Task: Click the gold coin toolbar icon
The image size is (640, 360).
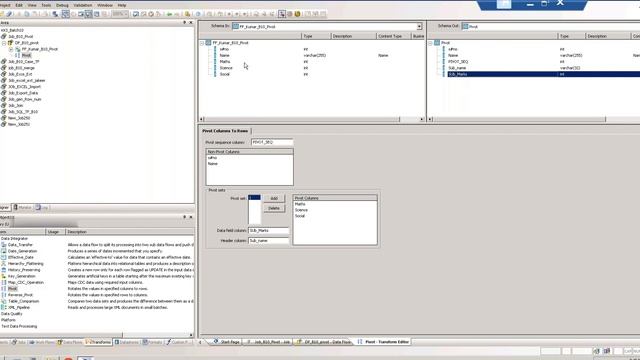Action: [298, 14]
